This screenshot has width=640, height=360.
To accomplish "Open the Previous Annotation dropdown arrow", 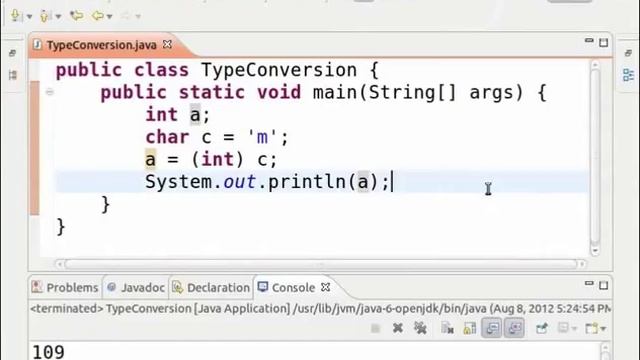I will point(58,17).
